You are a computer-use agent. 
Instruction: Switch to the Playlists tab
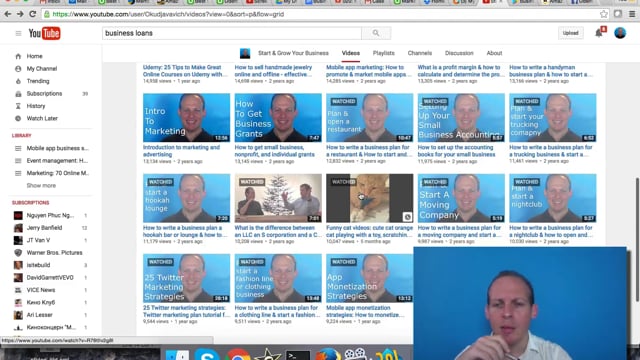point(384,53)
